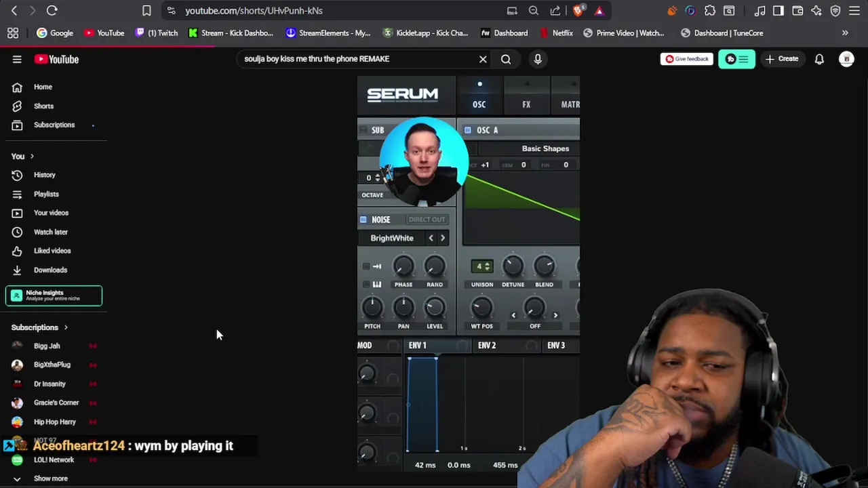Expand the You section chevron
The width and height of the screenshot is (868, 488).
click(31, 157)
